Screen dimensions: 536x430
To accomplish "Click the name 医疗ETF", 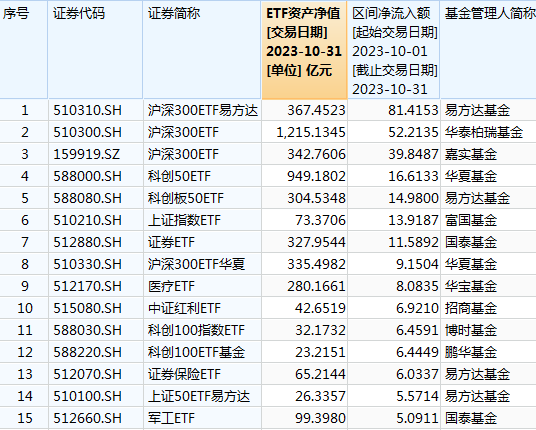I will coord(171,286).
